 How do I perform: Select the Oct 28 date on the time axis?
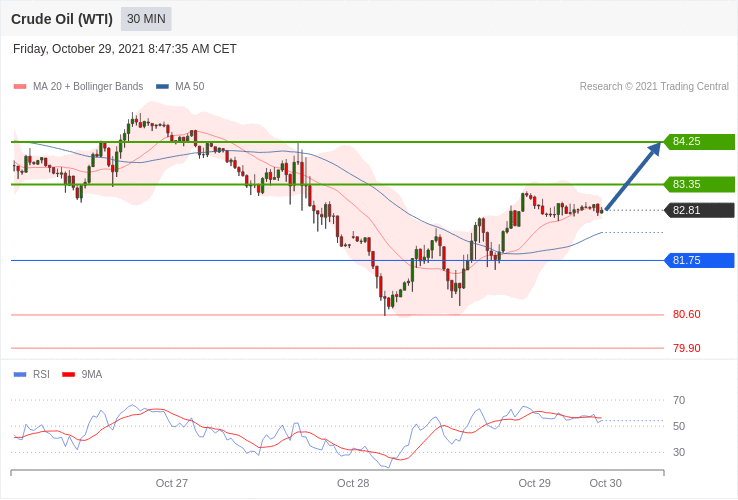[353, 484]
